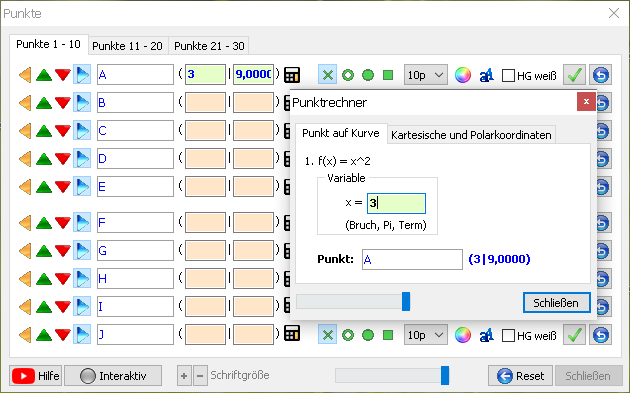Click the red down arrow in row A
This screenshot has height=393, width=630.
click(x=63, y=75)
